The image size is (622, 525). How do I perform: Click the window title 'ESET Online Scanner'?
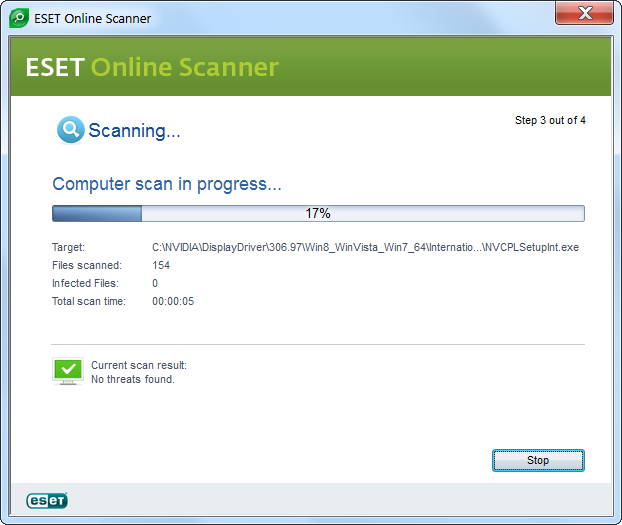91,16
